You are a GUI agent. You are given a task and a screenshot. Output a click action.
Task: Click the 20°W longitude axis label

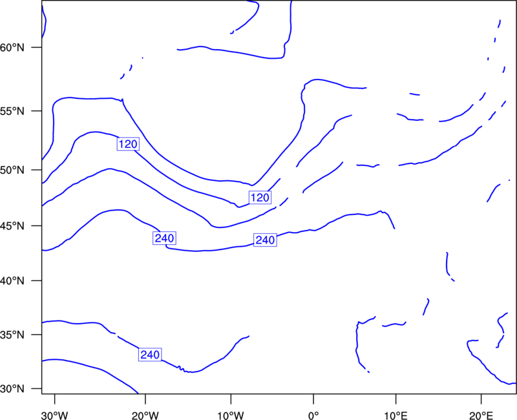(x=145, y=415)
